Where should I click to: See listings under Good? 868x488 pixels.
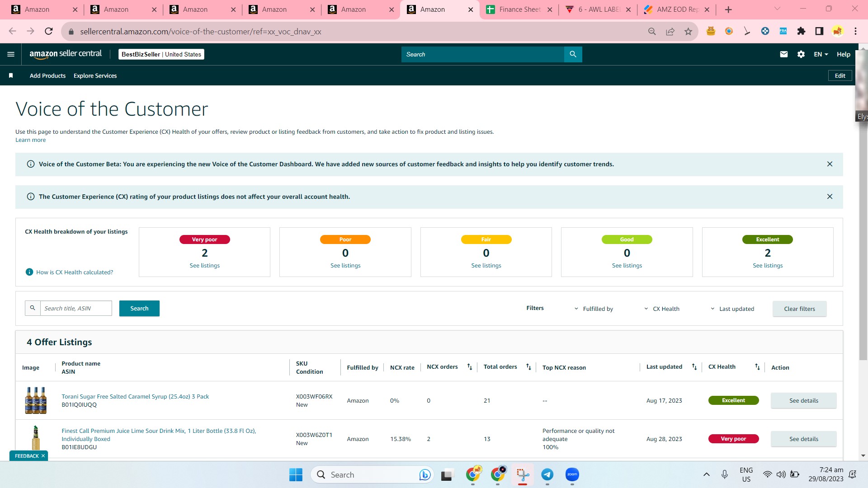click(x=627, y=266)
